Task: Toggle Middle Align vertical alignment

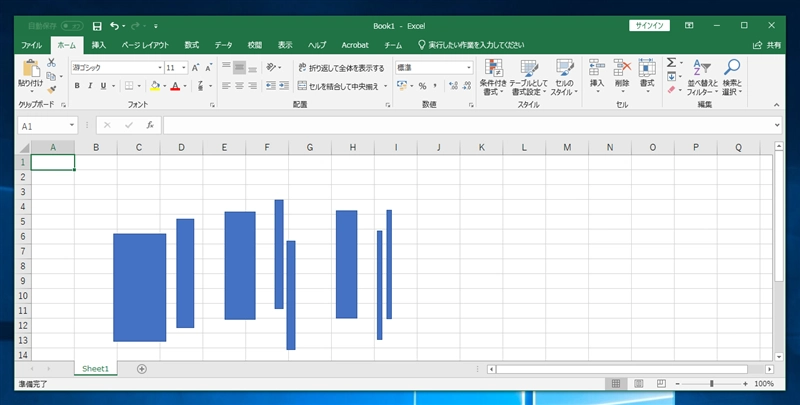Action: (239, 67)
